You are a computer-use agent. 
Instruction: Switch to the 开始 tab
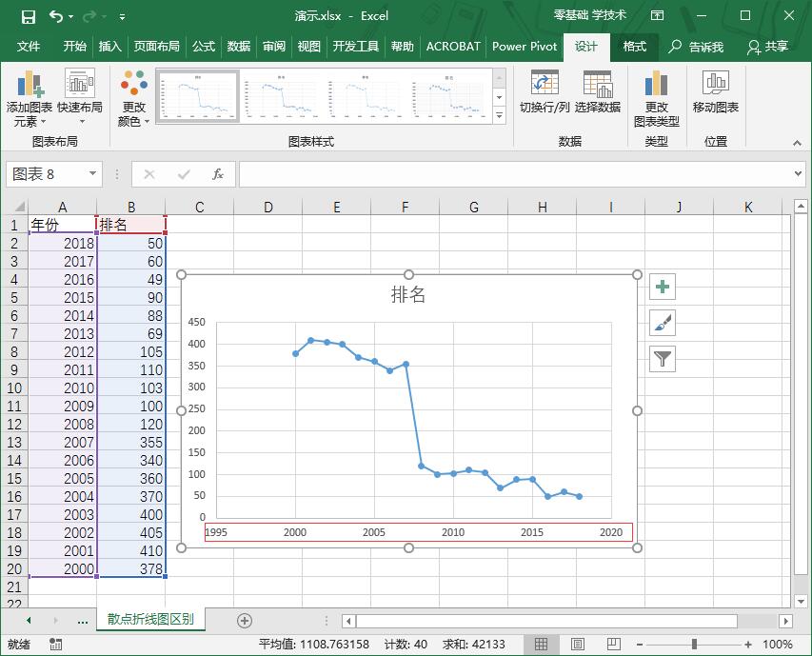[x=74, y=47]
